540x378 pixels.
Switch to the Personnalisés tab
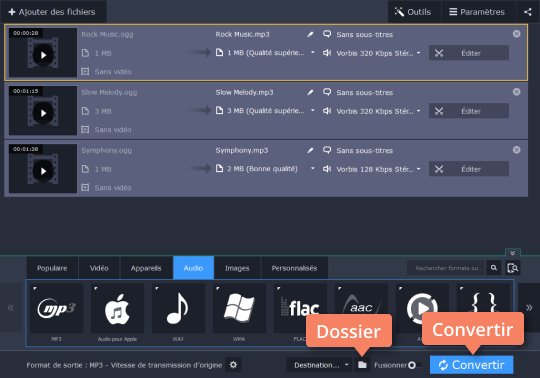point(294,268)
